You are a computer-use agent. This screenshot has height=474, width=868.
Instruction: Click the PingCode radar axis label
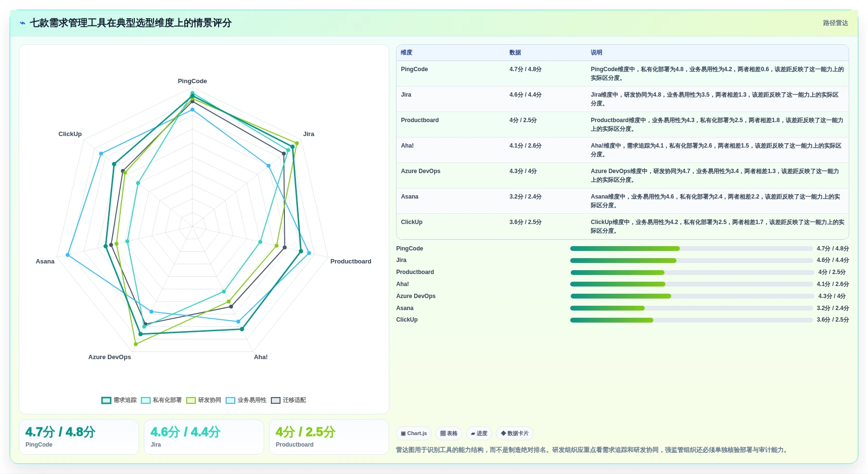(192, 81)
